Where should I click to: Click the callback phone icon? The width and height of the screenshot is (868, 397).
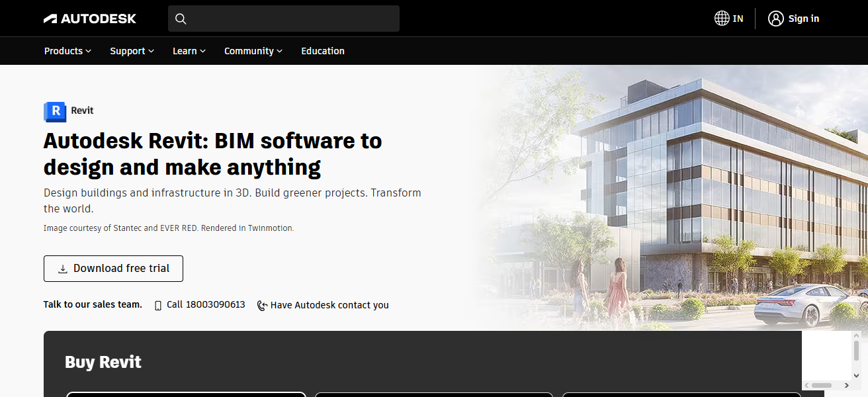pyautogui.click(x=262, y=305)
